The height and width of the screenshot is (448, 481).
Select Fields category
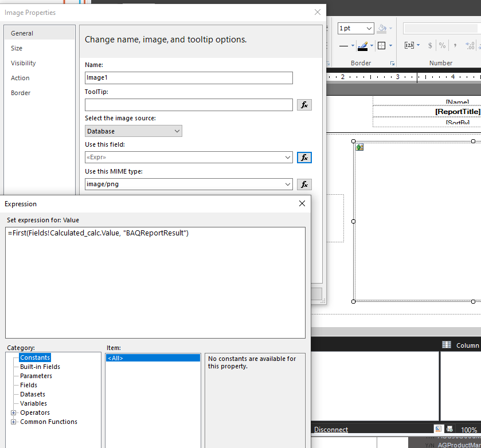tap(29, 385)
